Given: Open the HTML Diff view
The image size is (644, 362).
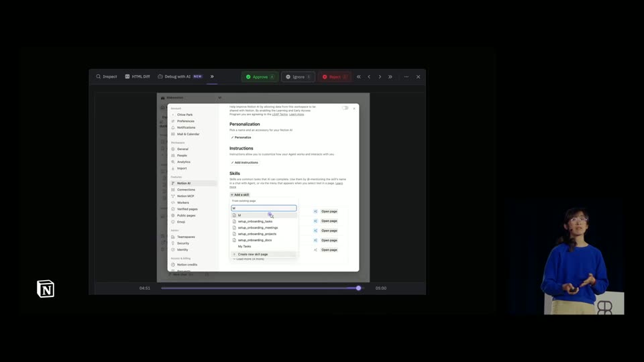Looking at the screenshot, I should click(x=137, y=76).
